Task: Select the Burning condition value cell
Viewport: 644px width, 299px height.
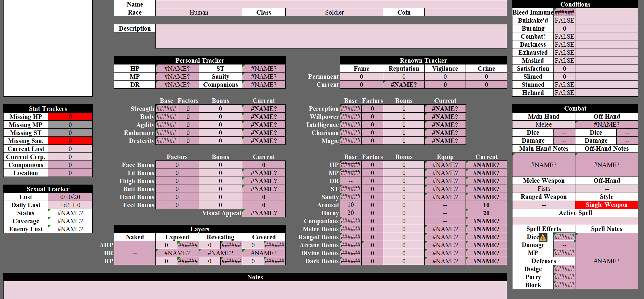Action: (564, 28)
